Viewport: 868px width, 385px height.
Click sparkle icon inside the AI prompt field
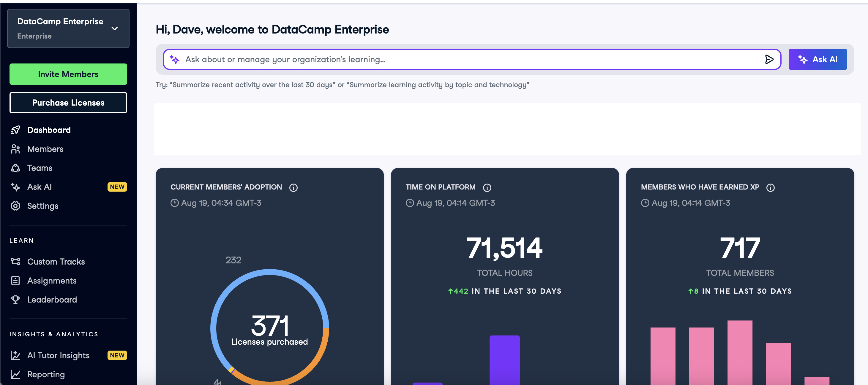pyautogui.click(x=175, y=59)
